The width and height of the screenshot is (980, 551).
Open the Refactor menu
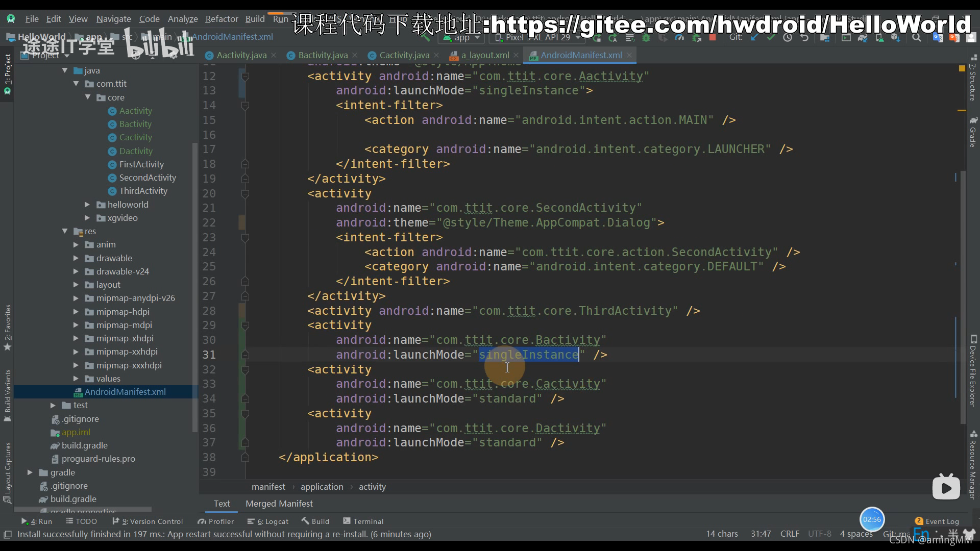pos(222,19)
